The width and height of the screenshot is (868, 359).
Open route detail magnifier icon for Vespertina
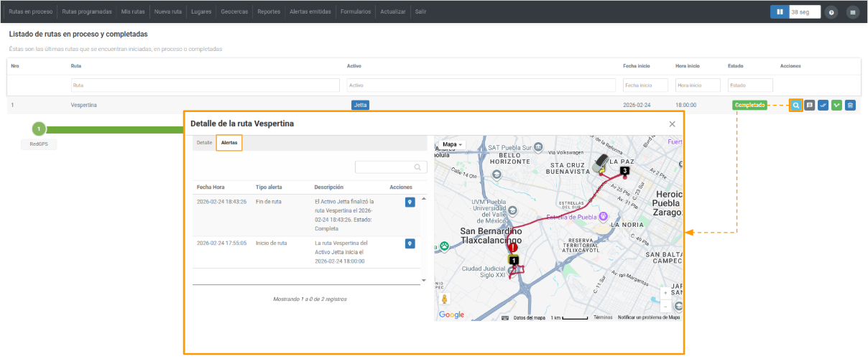click(795, 105)
